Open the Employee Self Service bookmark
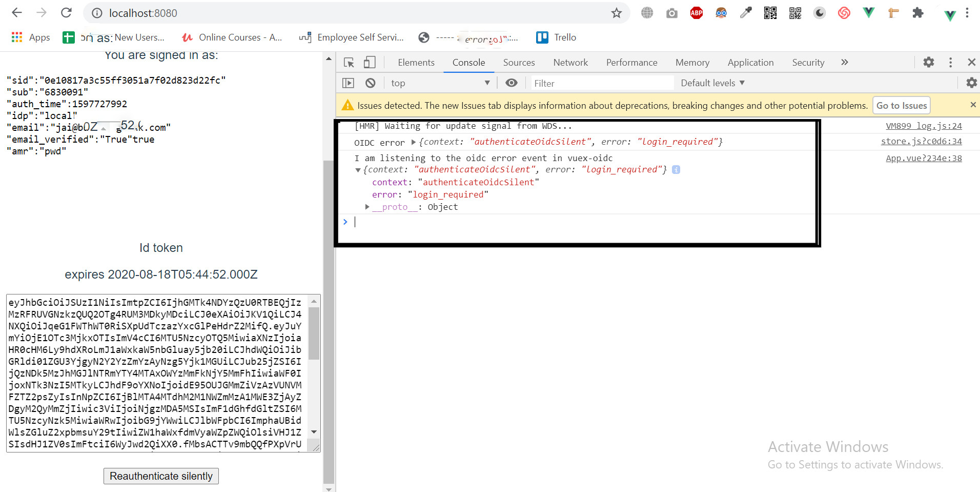This screenshot has height=492, width=980. coord(352,37)
